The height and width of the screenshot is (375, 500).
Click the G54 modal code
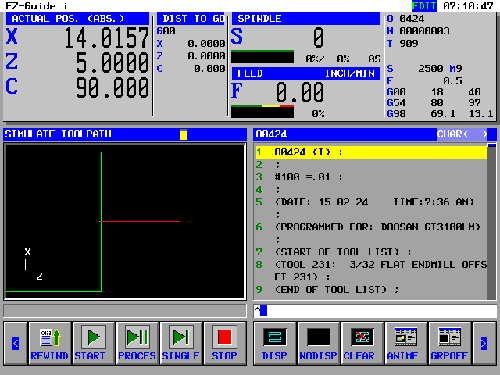[x=396, y=103]
